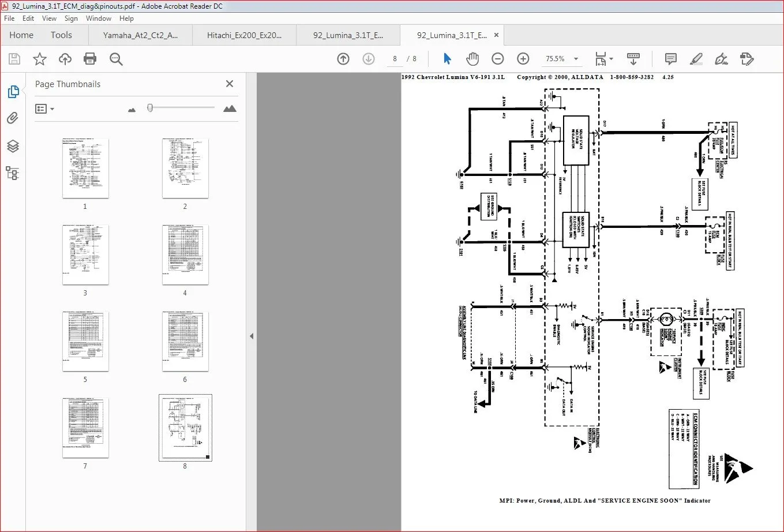Viewport: 784px width, 532px height.
Task: Activate the hand pan tool
Action: [472, 59]
